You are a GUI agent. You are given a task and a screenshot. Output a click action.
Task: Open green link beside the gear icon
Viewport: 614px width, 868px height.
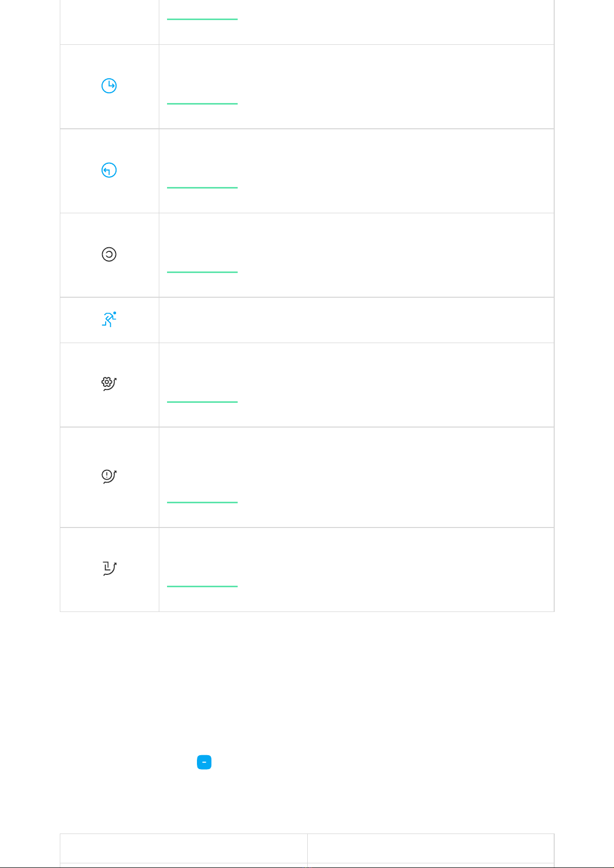[x=202, y=402]
